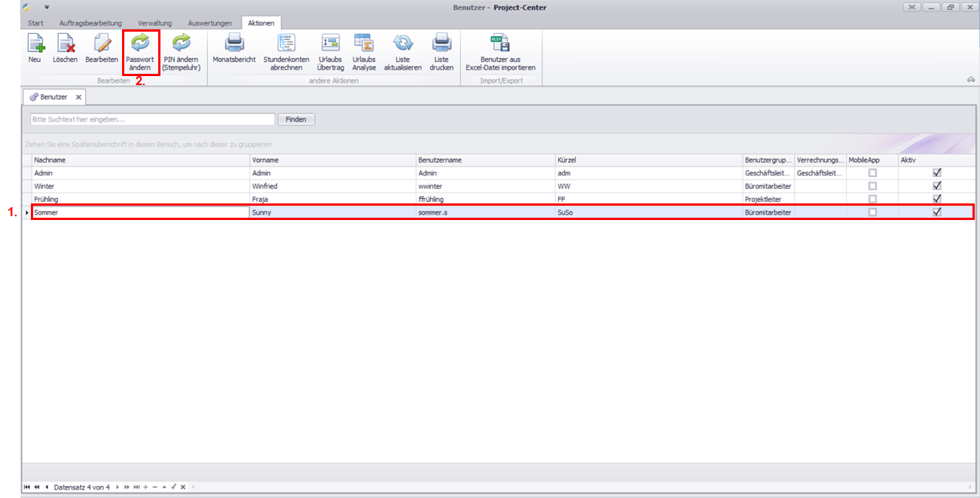980x498 pixels.
Task: Collapse the ribbon using the chevron arrow
Action: click(971, 80)
